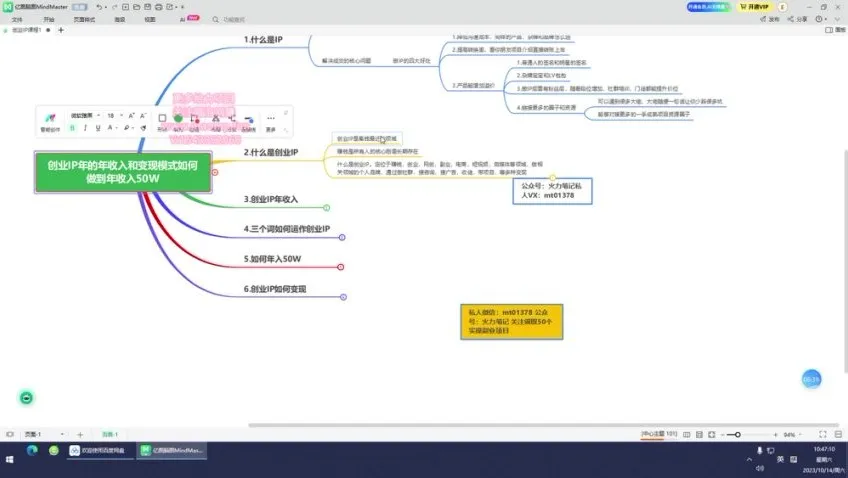The height and width of the screenshot is (478, 848).
Task: Open the More options ellipsis icon
Action: coord(270,118)
